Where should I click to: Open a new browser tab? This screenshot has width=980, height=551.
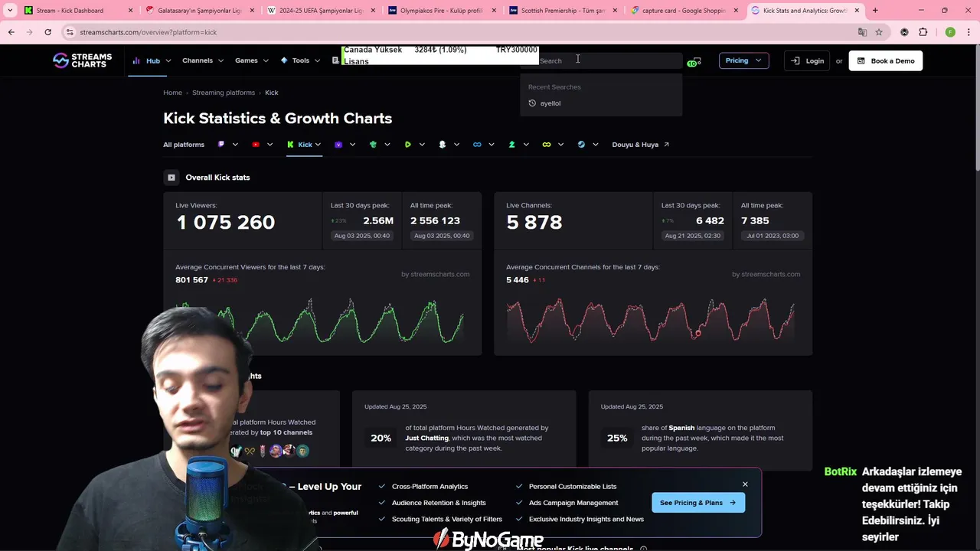click(x=875, y=11)
